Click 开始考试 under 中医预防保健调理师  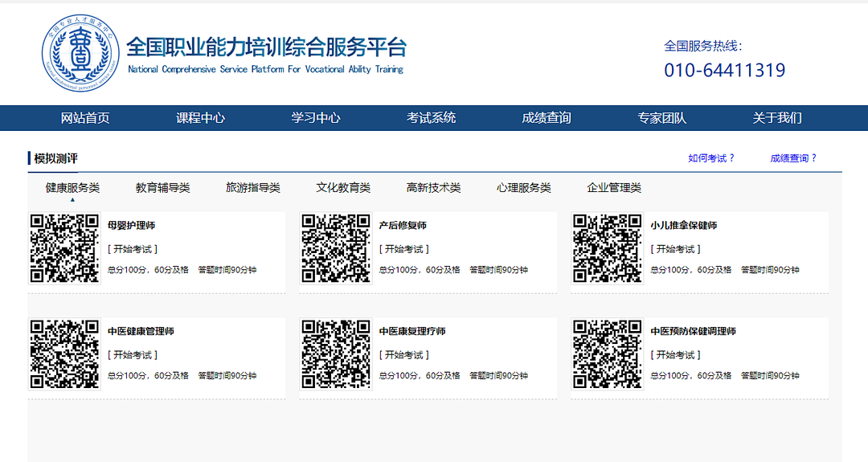(675, 354)
